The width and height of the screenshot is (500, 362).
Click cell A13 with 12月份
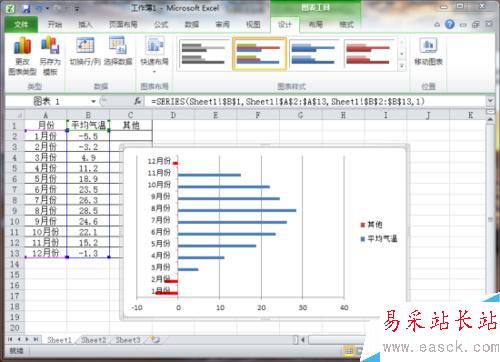coord(46,253)
